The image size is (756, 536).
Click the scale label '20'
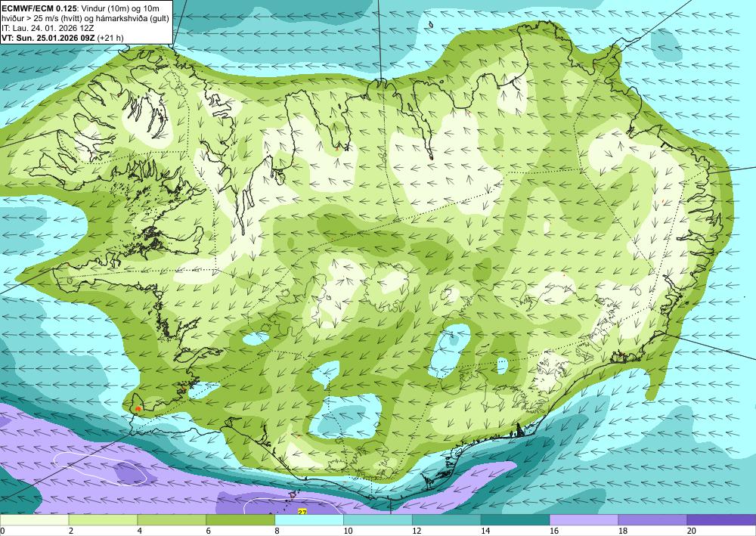click(692, 531)
